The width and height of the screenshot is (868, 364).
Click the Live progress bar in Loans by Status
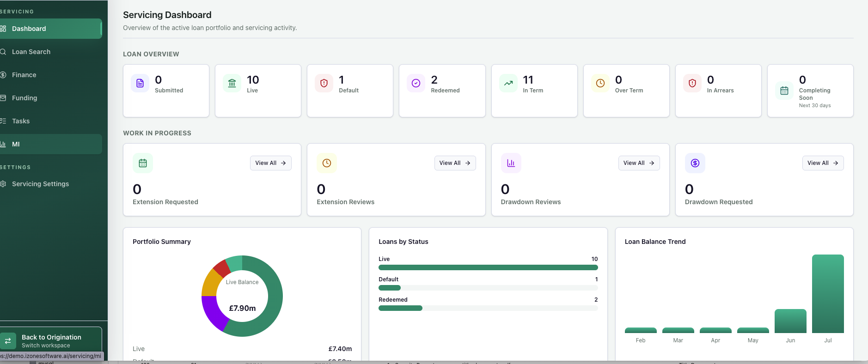pyautogui.click(x=488, y=267)
